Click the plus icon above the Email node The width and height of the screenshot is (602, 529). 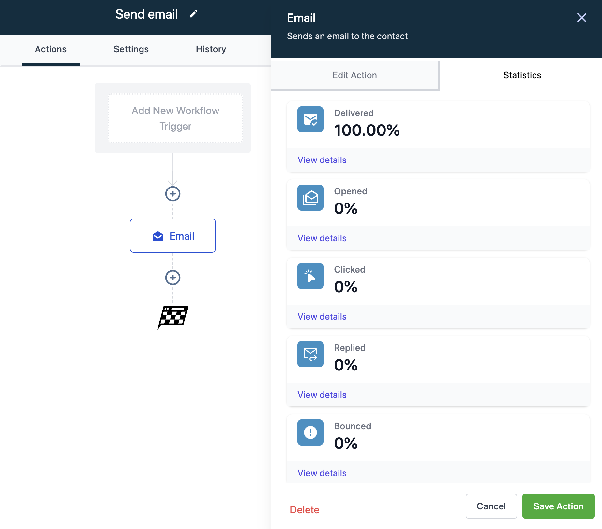point(172,194)
